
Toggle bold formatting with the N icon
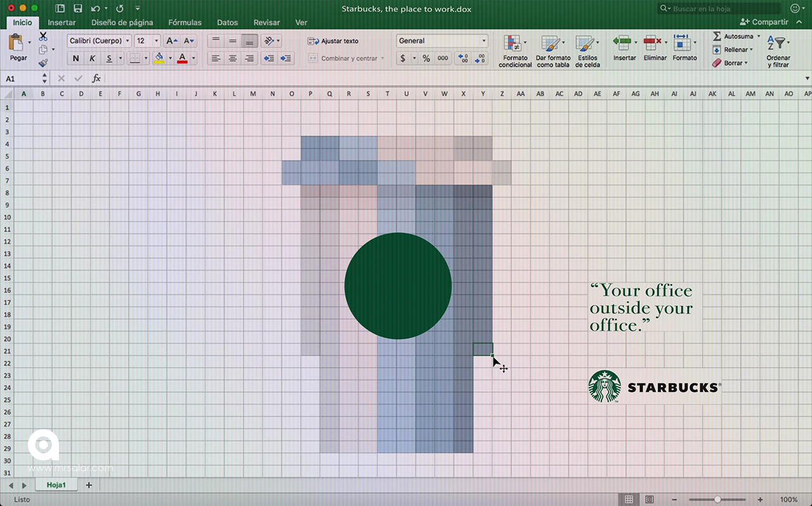pyautogui.click(x=75, y=58)
